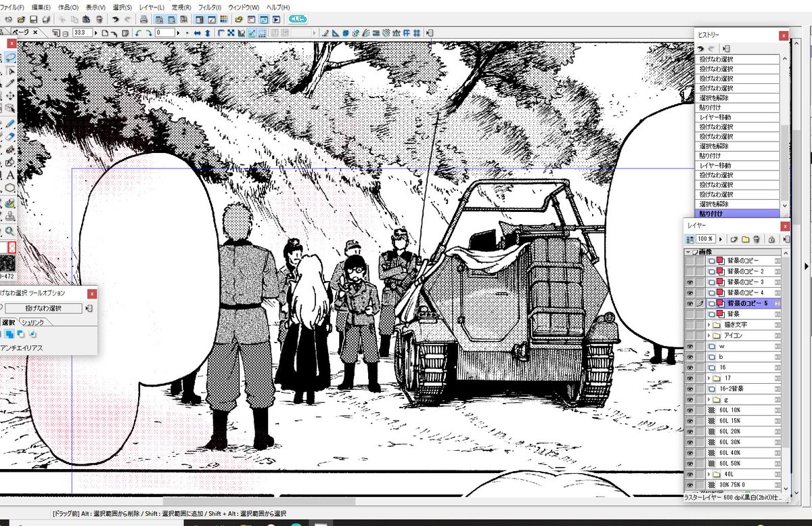The width and height of the screenshot is (812, 526).
Task: Open the レイヤー(L) menu
Action: 150,7
